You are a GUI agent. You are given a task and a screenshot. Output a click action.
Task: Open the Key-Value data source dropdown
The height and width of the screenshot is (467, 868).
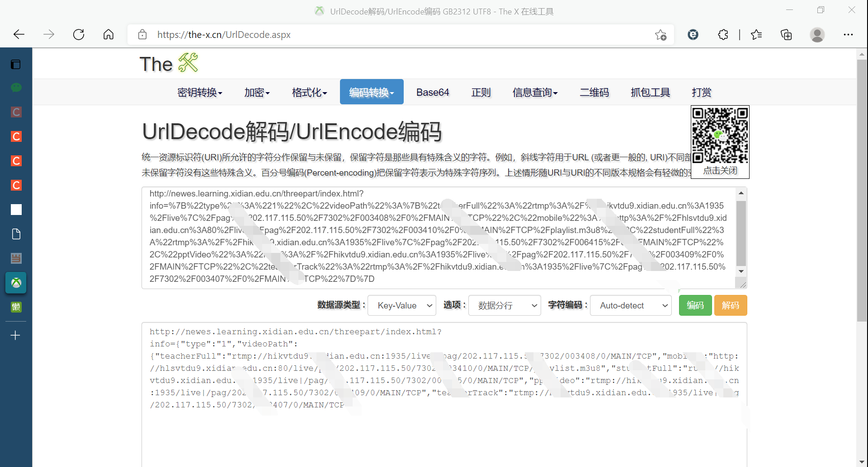pos(401,305)
